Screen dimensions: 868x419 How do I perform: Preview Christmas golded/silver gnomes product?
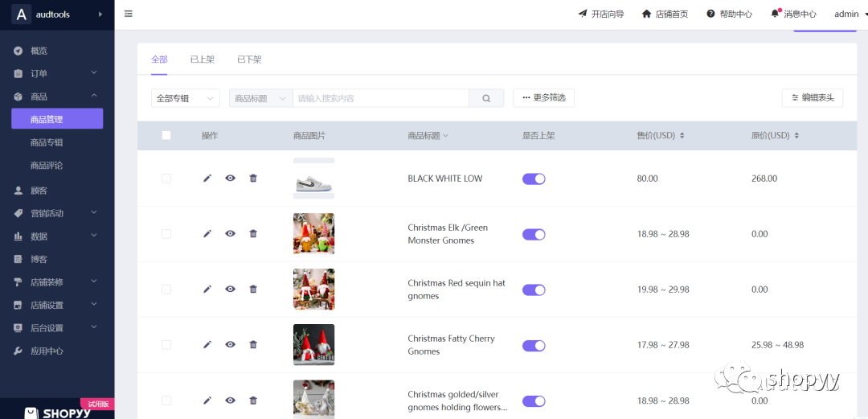231,401
